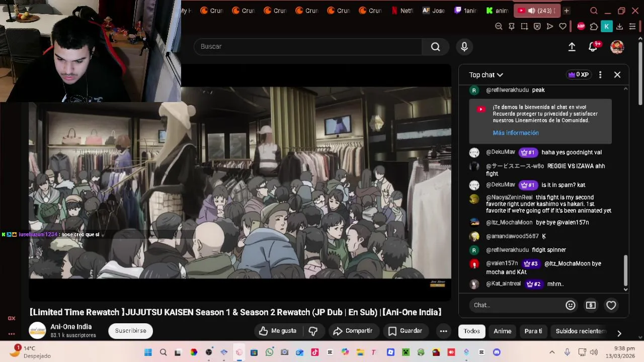Image resolution: width=644 pixels, height=362 pixels.
Task: Select the Todos filter chip
Action: 471,331
